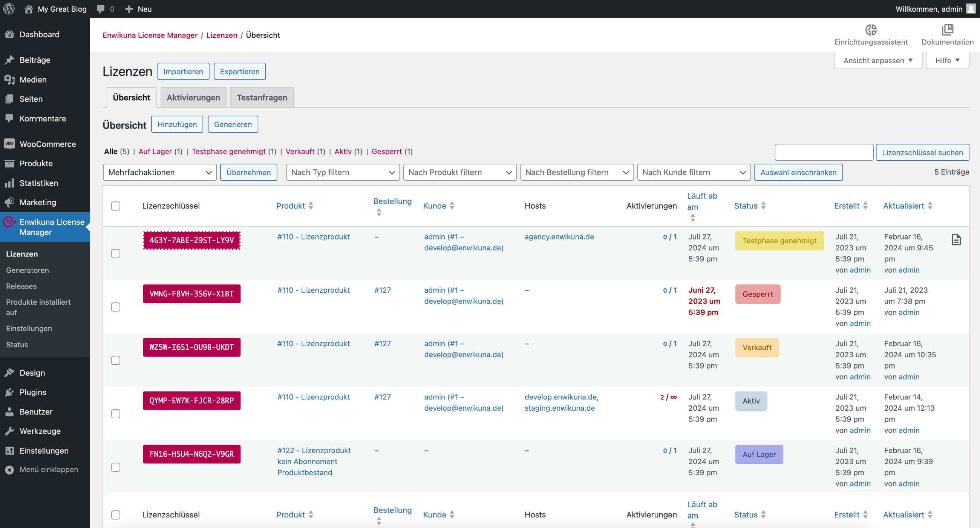The image size is (980, 528).
Task: Sort by the Produkt column header
Action: pyautogui.click(x=295, y=206)
